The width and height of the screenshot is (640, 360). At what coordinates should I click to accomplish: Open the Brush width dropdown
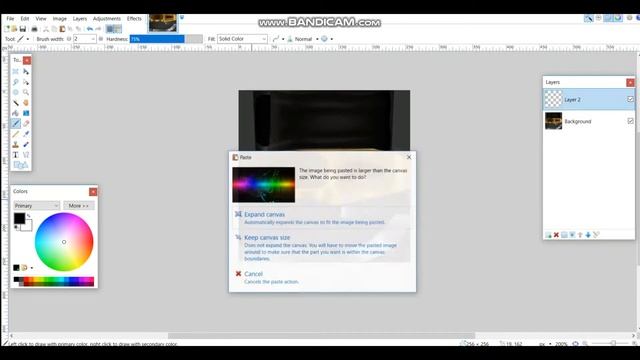pyautogui.click(x=93, y=39)
